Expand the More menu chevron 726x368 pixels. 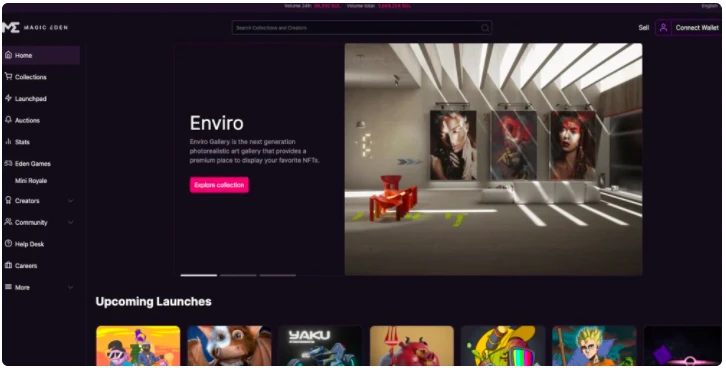(70, 287)
